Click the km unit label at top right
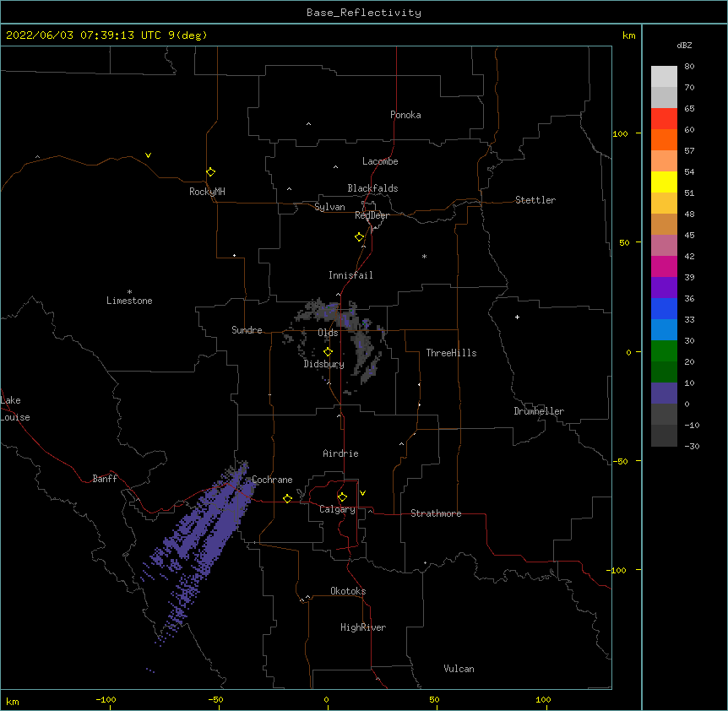This screenshot has width=728, height=711. [628, 35]
